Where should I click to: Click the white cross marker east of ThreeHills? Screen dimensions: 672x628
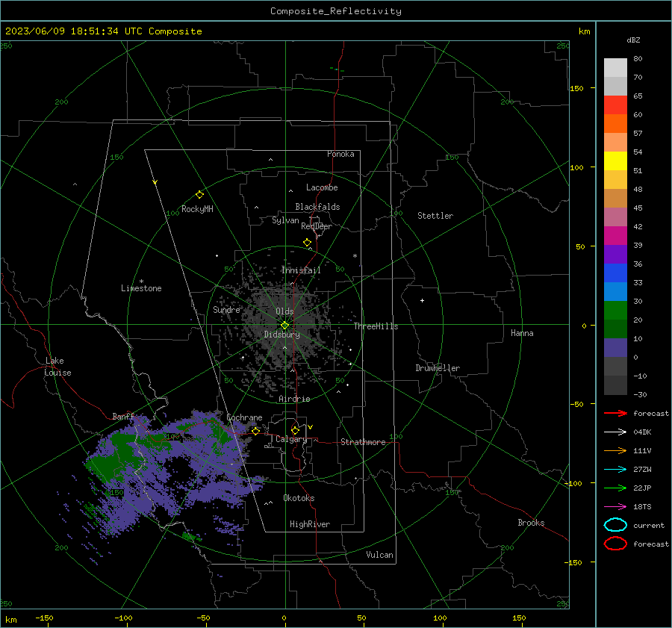[x=422, y=300]
